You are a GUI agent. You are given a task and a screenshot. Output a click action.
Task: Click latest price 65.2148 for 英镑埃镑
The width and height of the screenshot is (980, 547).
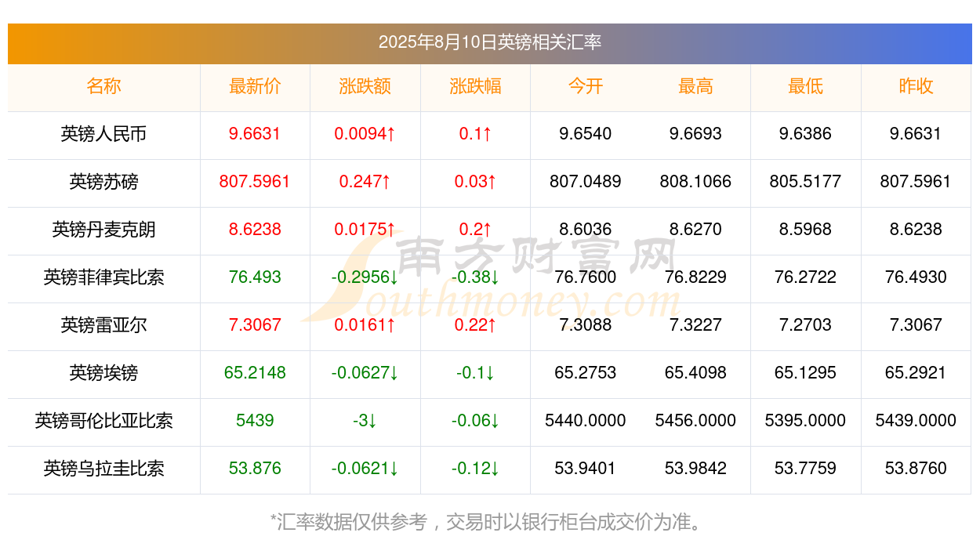pyautogui.click(x=255, y=373)
